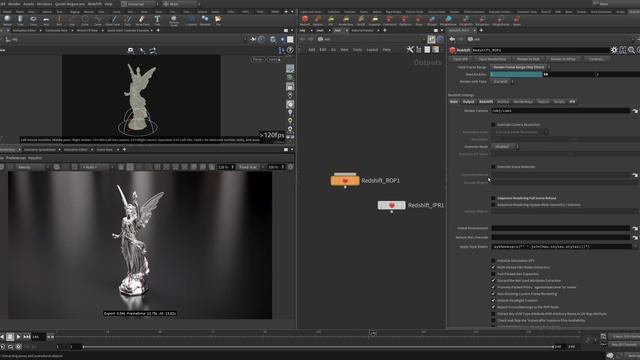Click the Apply Style Sheets expression field

point(562,247)
